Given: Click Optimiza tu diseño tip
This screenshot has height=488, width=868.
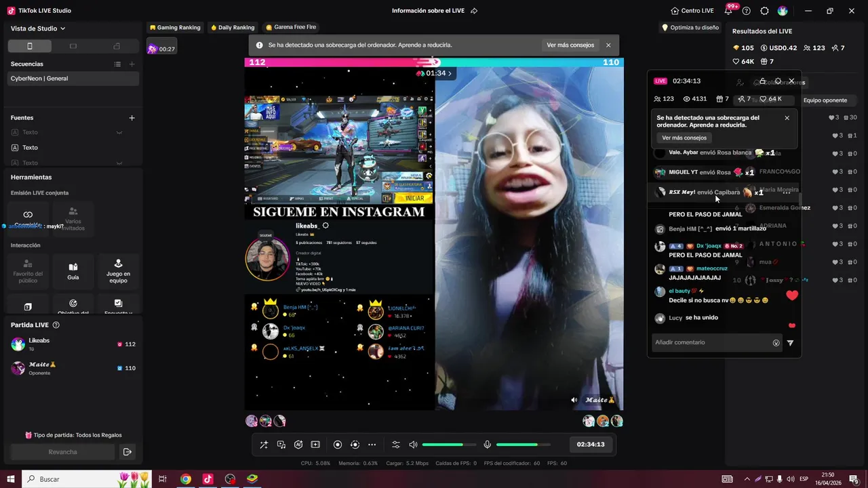Looking at the screenshot, I should [690, 28].
